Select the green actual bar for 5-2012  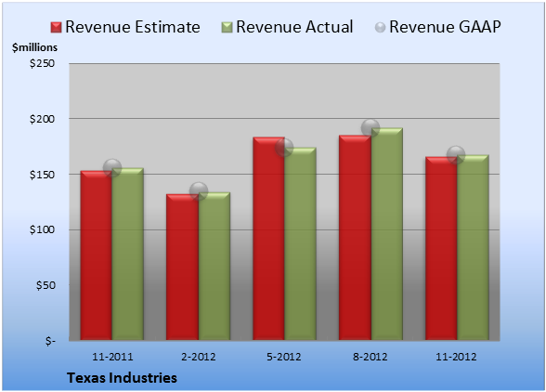click(x=300, y=244)
